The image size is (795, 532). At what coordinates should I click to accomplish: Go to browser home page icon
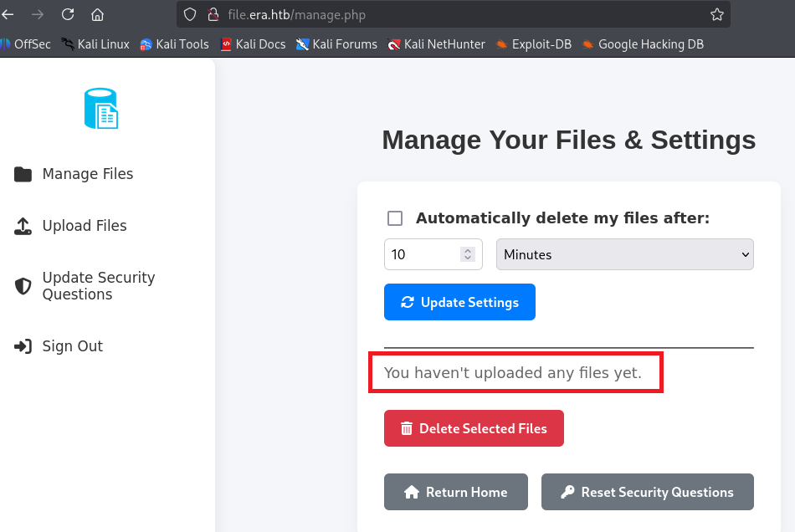(98, 14)
